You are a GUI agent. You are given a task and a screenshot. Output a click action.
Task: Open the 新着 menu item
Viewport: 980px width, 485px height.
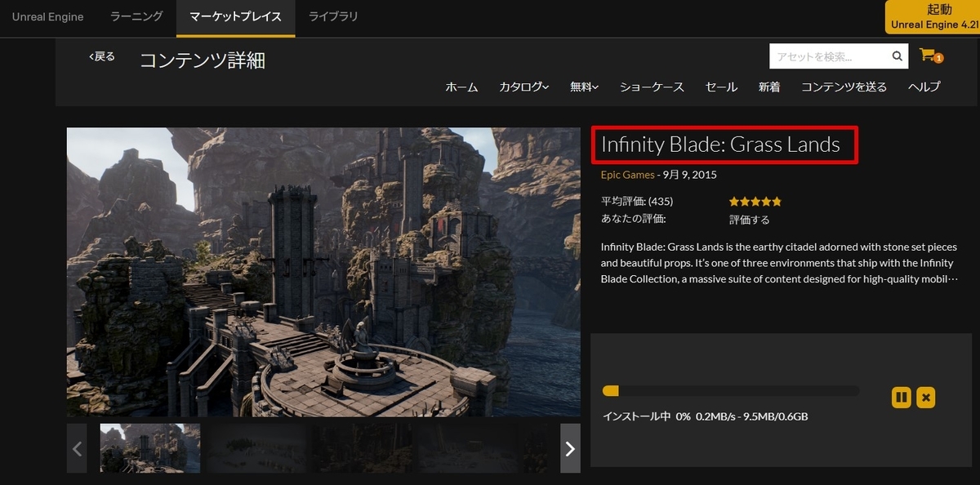[x=769, y=87]
